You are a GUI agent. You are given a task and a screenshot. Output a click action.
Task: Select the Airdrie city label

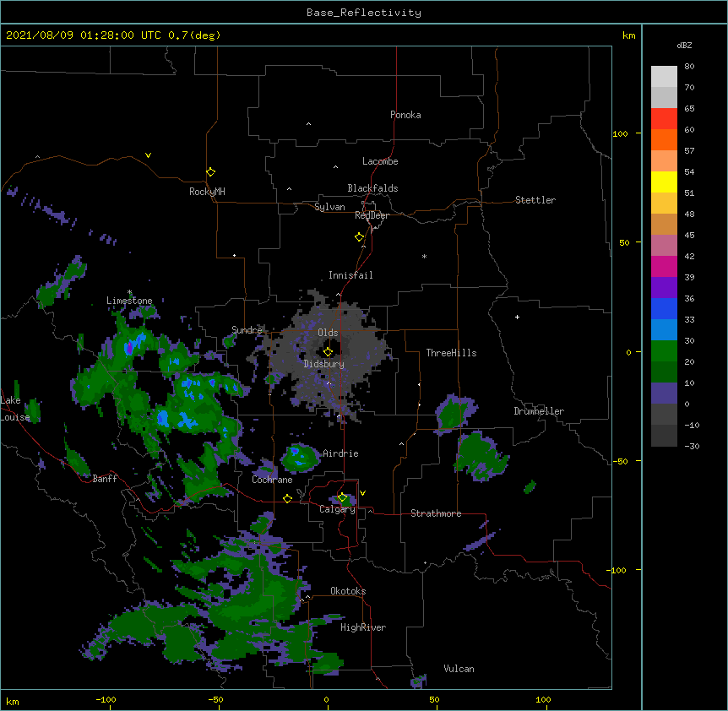coord(340,453)
